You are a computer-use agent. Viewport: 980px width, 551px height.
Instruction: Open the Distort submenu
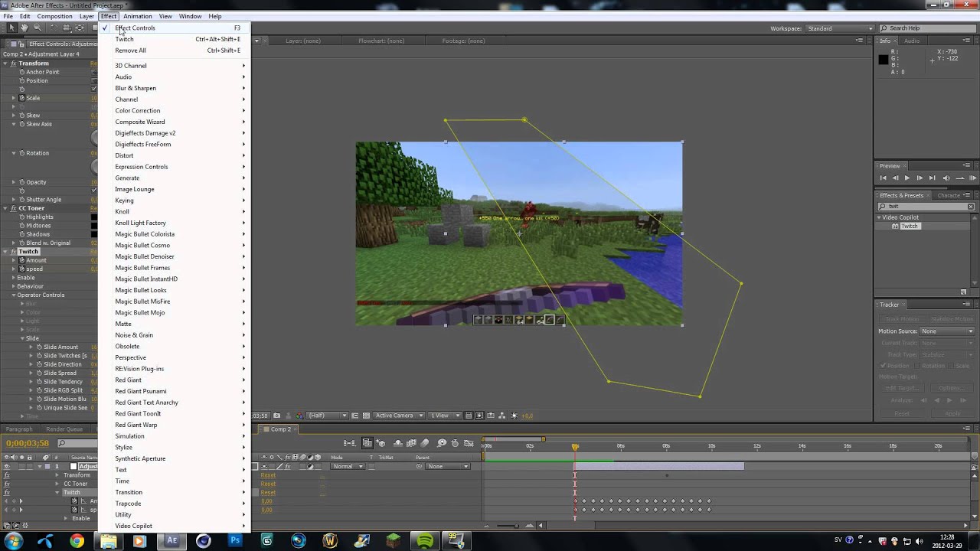point(176,155)
